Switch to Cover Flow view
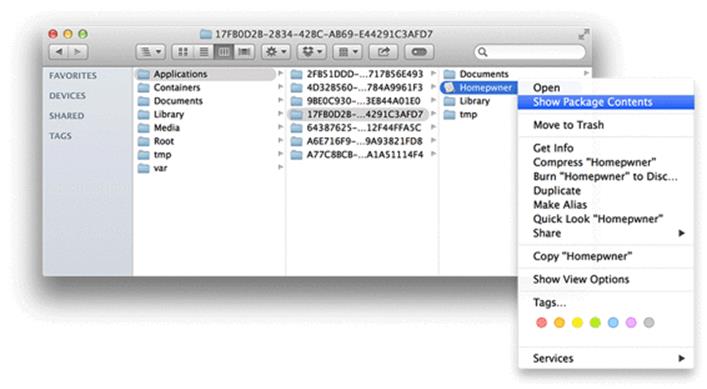 pos(244,52)
